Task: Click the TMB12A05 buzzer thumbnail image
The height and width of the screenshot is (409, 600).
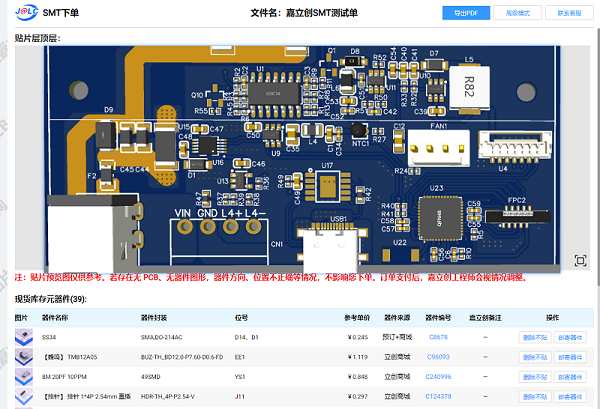Action: point(22,357)
